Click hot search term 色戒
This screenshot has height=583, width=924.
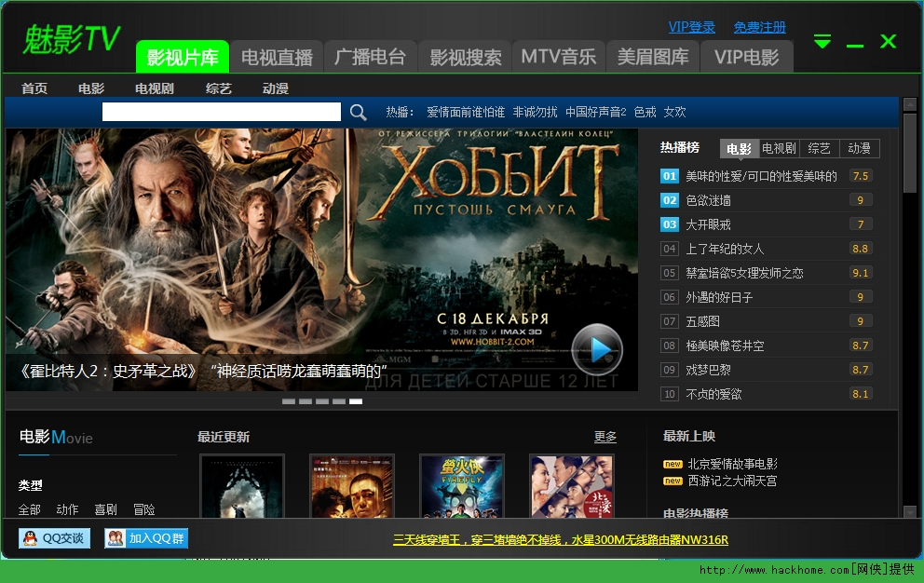[645, 112]
